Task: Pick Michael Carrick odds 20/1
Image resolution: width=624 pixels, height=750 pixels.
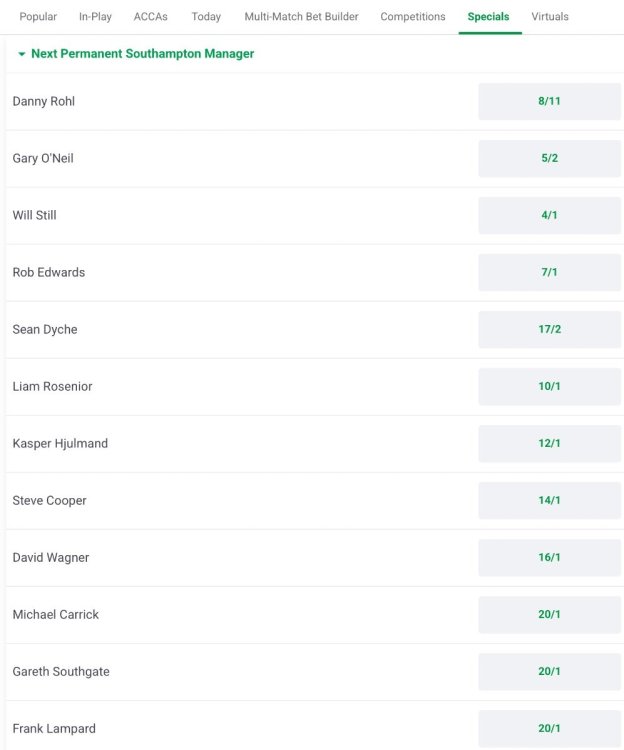Action: pyautogui.click(x=549, y=615)
